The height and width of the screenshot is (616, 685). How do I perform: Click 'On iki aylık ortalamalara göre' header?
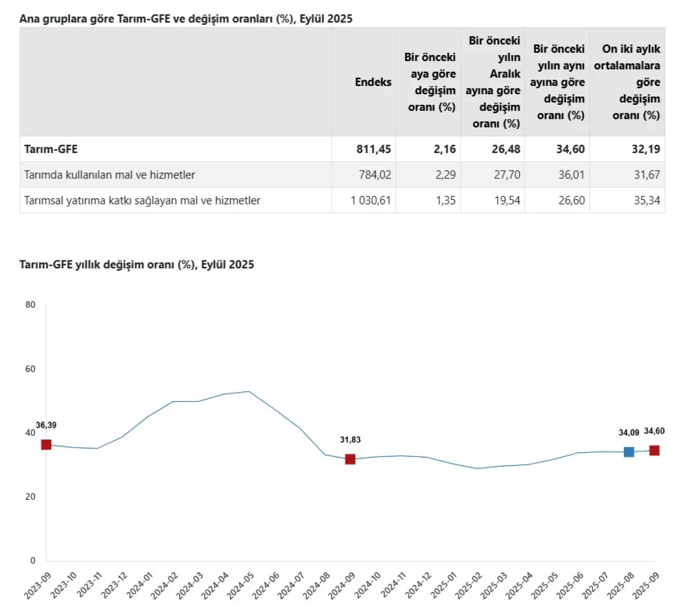tap(627, 82)
